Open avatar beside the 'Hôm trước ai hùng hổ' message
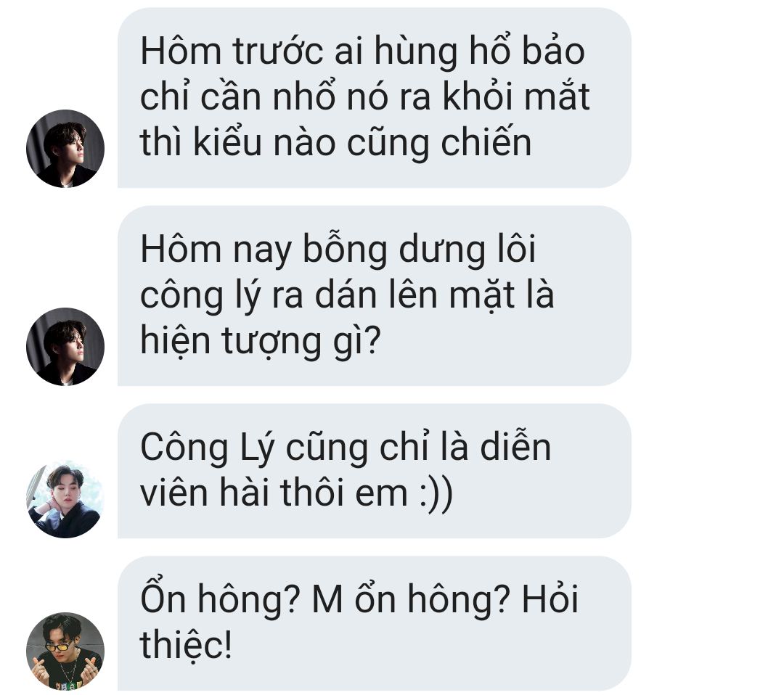The height and width of the screenshot is (695, 784). pos(65,149)
